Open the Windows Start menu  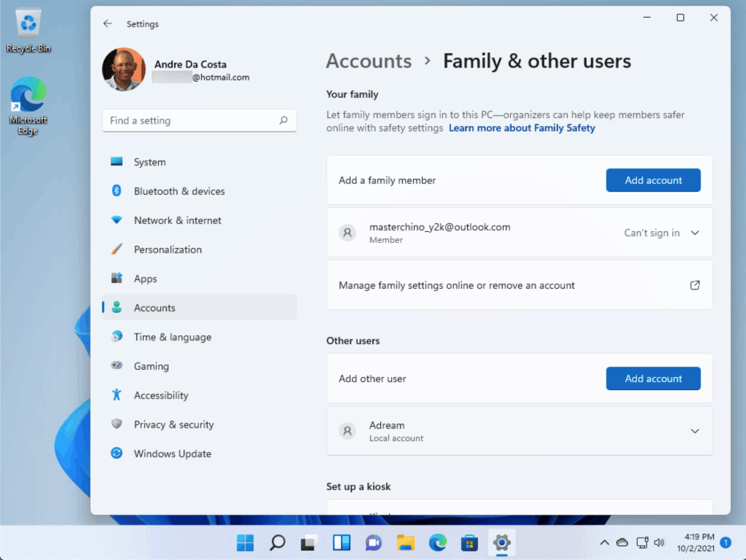[x=245, y=542]
